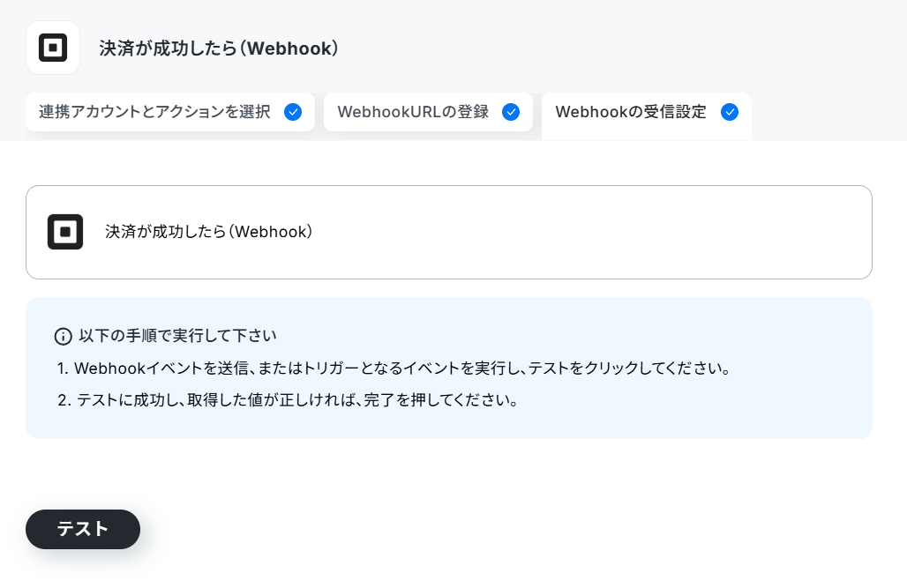Click the info icon beside 以下の手順で実行して下さい
Image resolution: width=907 pixels, height=588 pixels.
pyautogui.click(x=63, y=336)
